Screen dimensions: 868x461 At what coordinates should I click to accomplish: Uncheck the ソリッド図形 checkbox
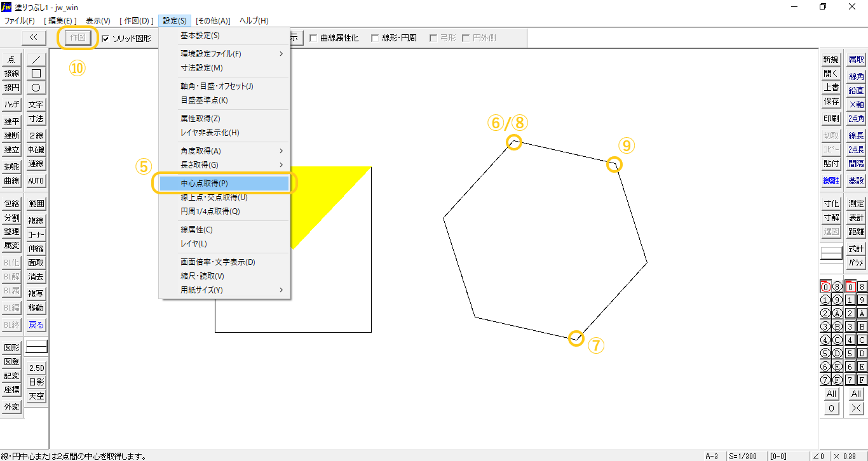(x=105, y=38)
